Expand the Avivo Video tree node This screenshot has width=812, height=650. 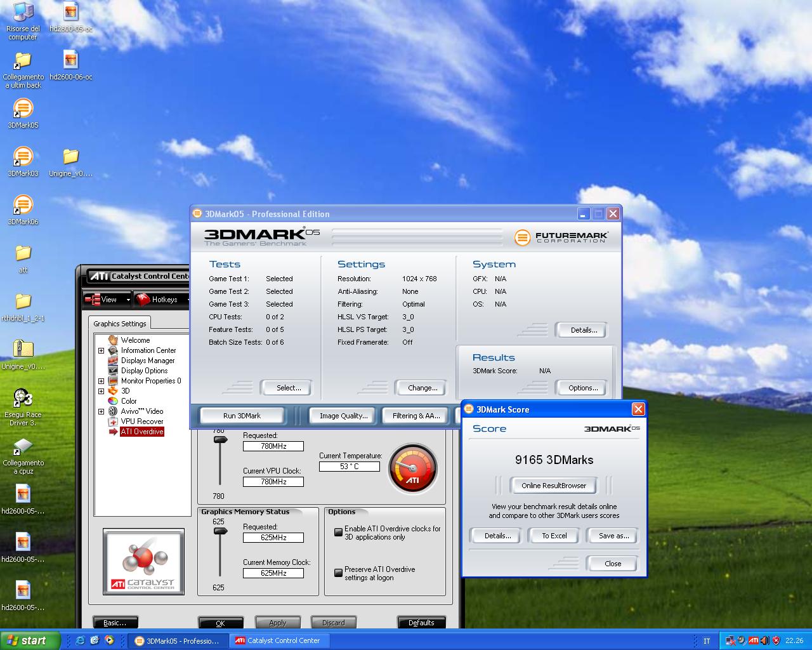(101, 411)
